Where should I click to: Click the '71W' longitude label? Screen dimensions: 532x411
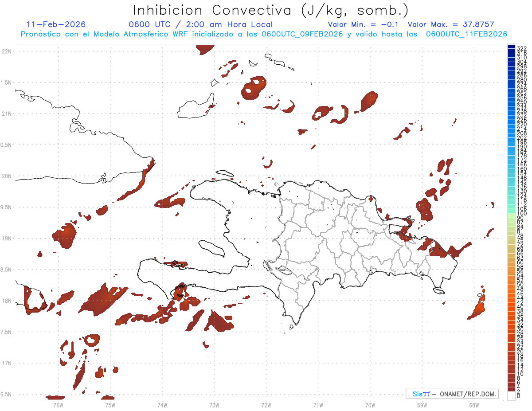pyautogui.click(x=318, y=405)
